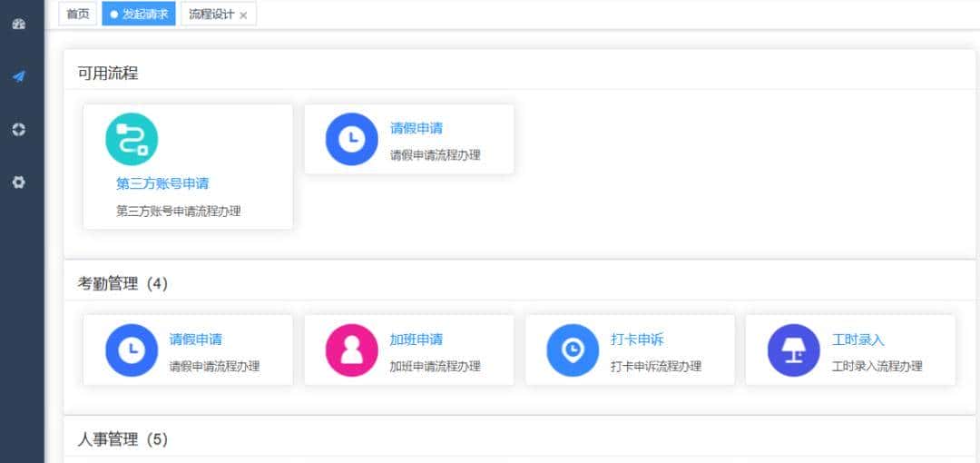The image size is (980, 463).
Task: Open the lifebuoy icon in sidebar
Action: 19,130
